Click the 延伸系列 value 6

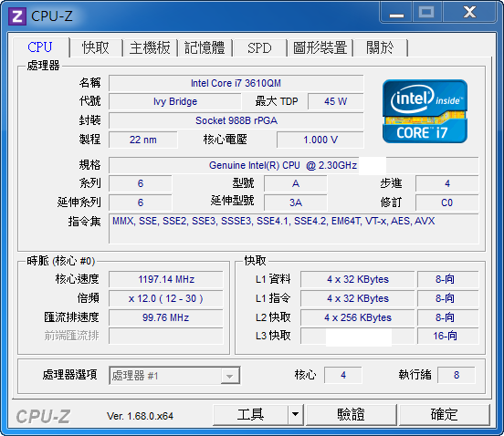(141, 202)
